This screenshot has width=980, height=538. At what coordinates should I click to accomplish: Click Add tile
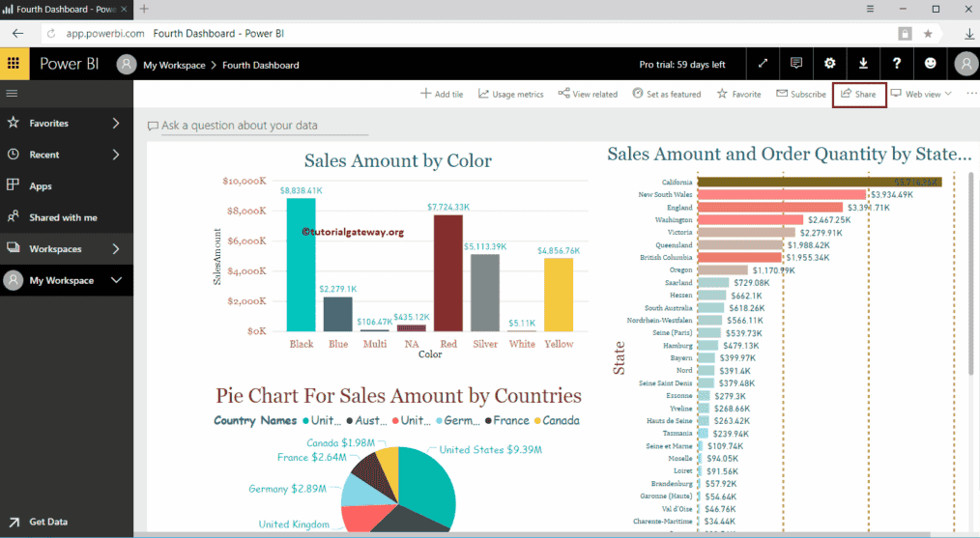442,95
